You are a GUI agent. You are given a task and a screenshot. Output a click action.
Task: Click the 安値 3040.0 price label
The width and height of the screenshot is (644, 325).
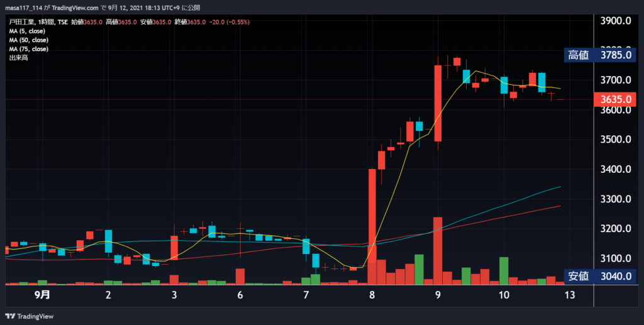pos(599,276)
